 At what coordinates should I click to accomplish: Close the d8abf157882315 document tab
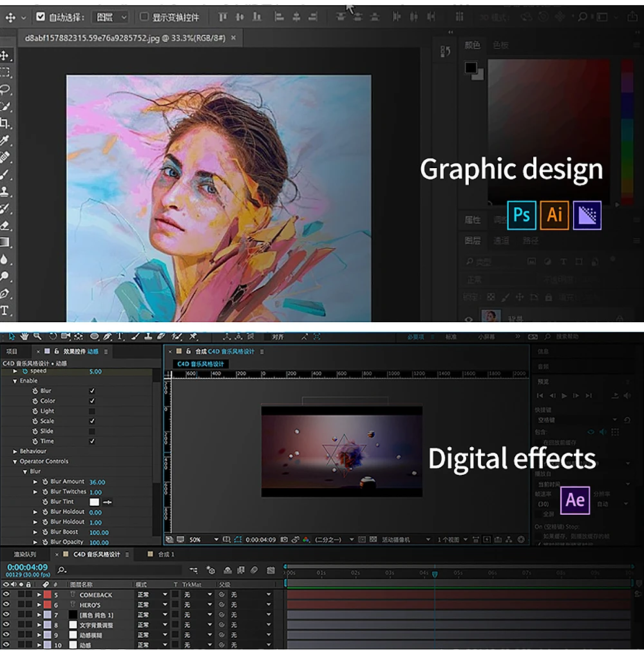233,38
